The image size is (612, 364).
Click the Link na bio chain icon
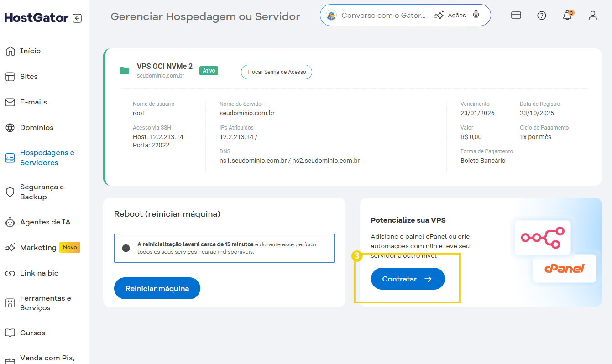(x=10, y=273)
